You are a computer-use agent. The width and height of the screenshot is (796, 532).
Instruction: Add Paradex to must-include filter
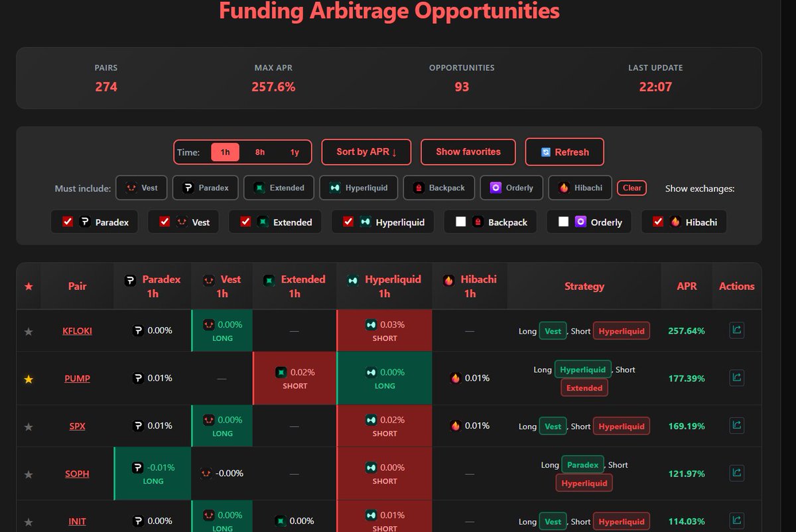tap(206, 188)
